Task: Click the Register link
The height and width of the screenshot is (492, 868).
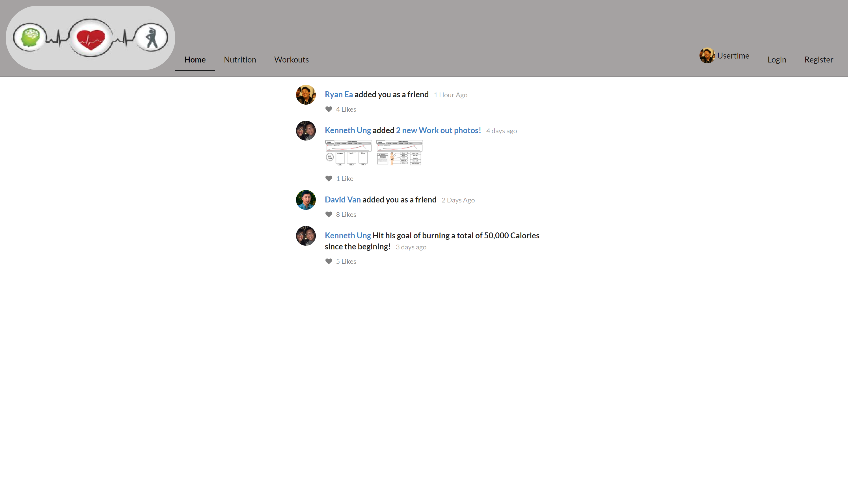Action: coord(818,59)
